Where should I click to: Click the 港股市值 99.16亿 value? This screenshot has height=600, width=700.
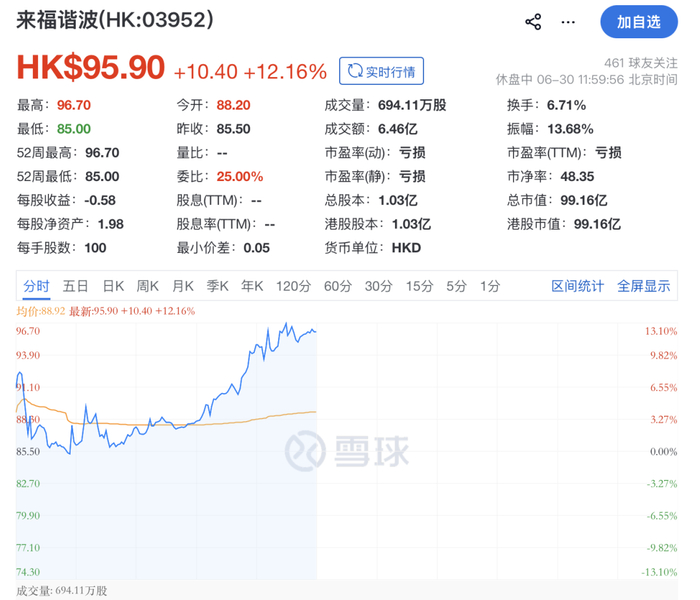597,224
